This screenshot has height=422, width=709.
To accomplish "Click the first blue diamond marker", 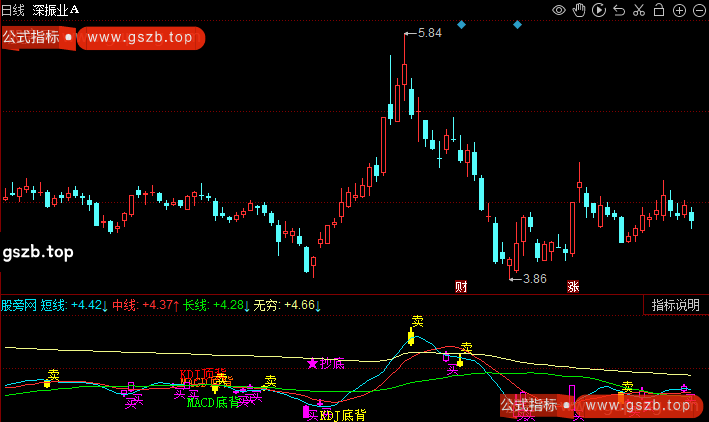I will (461, 24).
